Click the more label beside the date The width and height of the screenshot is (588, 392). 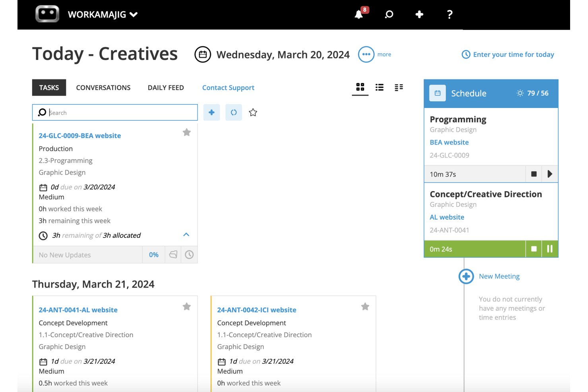pyautogui.click(x=384, y=54)
